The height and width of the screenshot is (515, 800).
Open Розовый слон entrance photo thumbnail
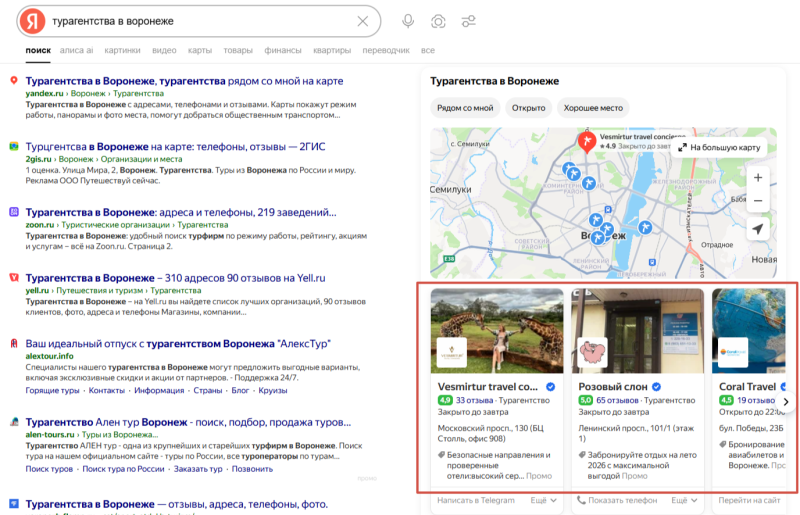637,331
